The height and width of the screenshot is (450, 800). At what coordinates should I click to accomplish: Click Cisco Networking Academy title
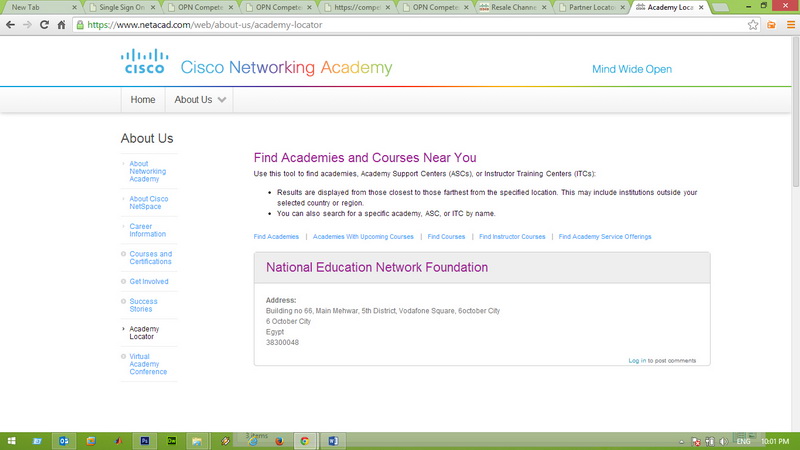[x=286, y=67]
